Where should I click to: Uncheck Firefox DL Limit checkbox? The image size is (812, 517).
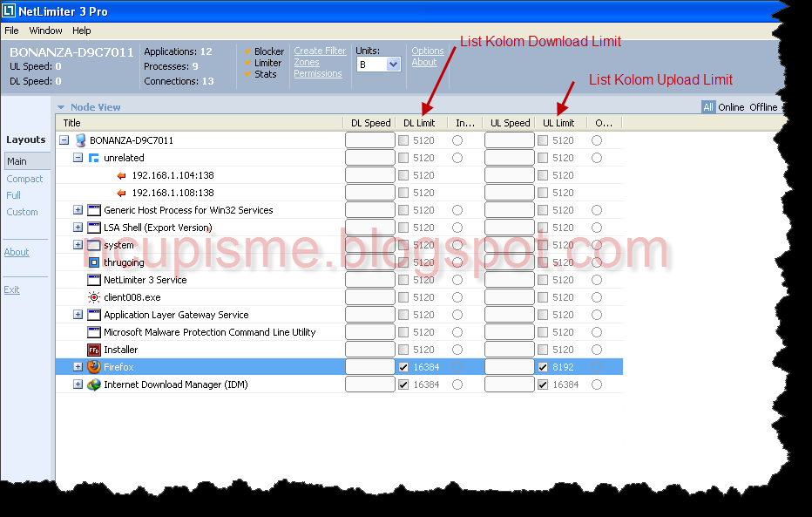tap(403, 367)
